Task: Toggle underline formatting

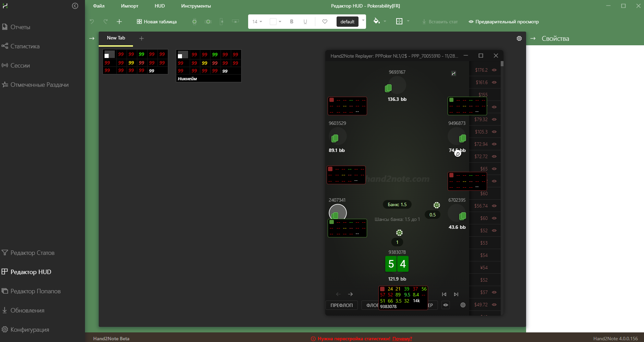Action: [x=305, y=22]
